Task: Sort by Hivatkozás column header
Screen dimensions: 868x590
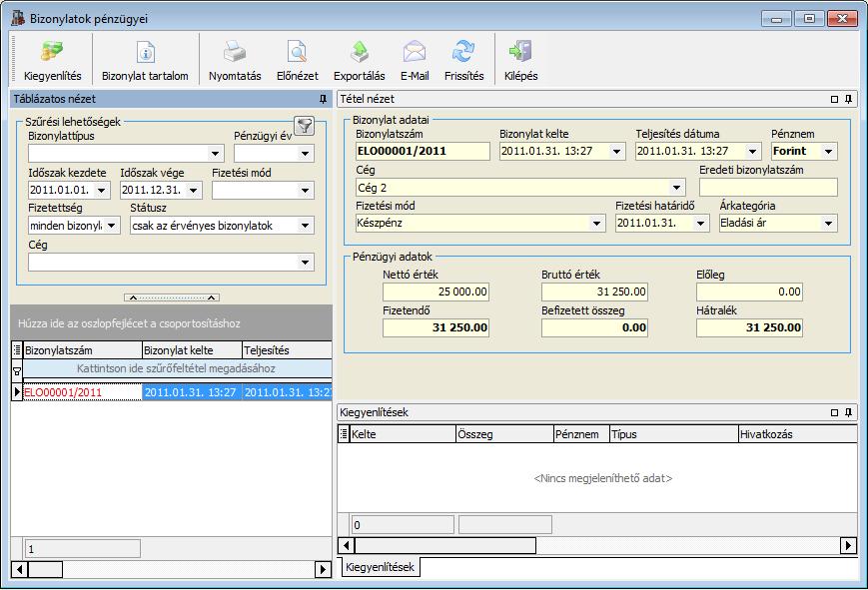Action: tap(798, 434)
